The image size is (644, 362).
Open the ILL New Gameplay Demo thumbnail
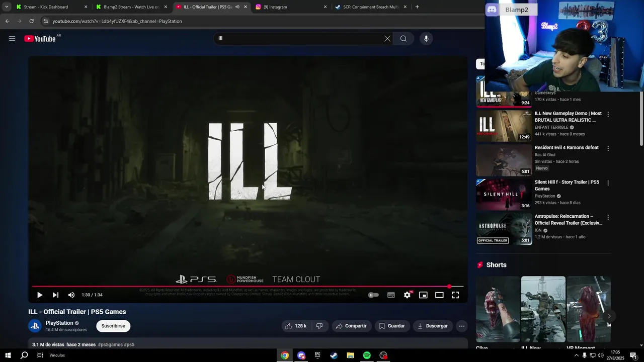pyautogui.click(x=504, y=126)
